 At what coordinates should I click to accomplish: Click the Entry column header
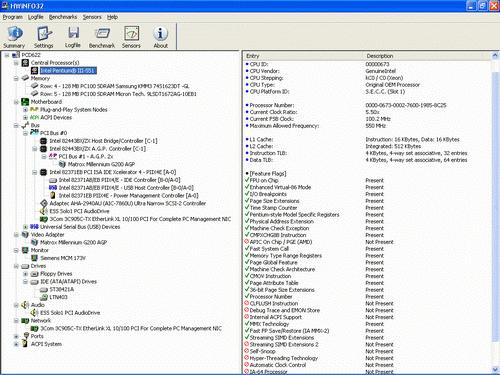coord(303,56)
